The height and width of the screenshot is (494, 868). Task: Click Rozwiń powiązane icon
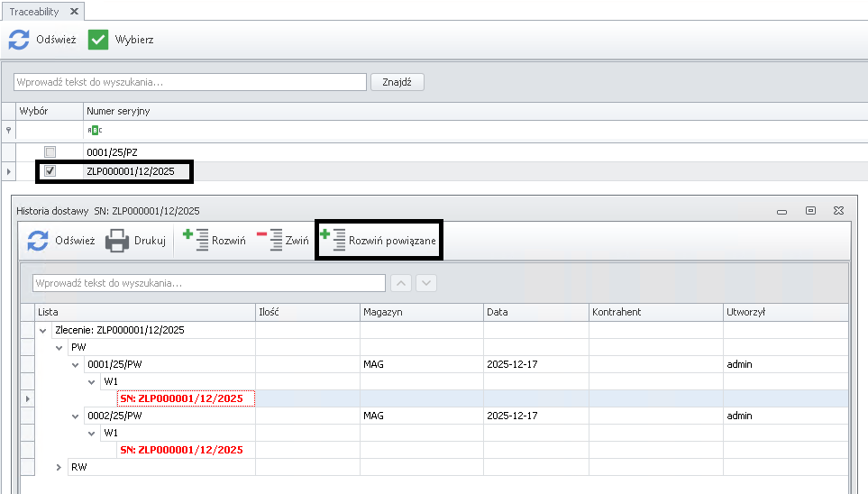333,241
